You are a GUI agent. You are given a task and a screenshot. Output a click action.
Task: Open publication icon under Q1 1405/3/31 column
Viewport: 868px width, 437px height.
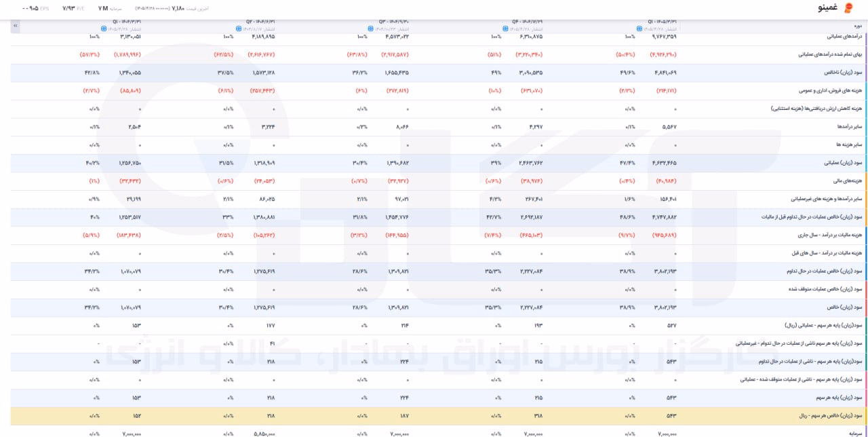point(639,29)
